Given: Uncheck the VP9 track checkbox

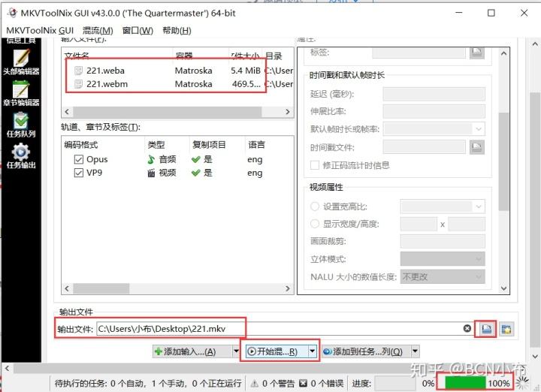Looking at the screenshot, I should click(x=79, y=173).
